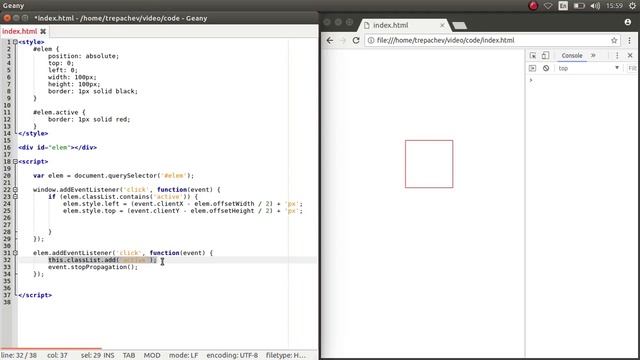Click the red-bordered square in the page

click(x=429, y=164)
